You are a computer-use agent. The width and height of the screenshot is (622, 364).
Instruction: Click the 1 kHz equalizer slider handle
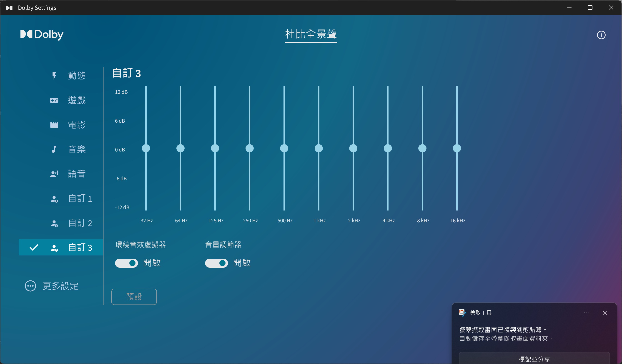[x=319, y=149]
